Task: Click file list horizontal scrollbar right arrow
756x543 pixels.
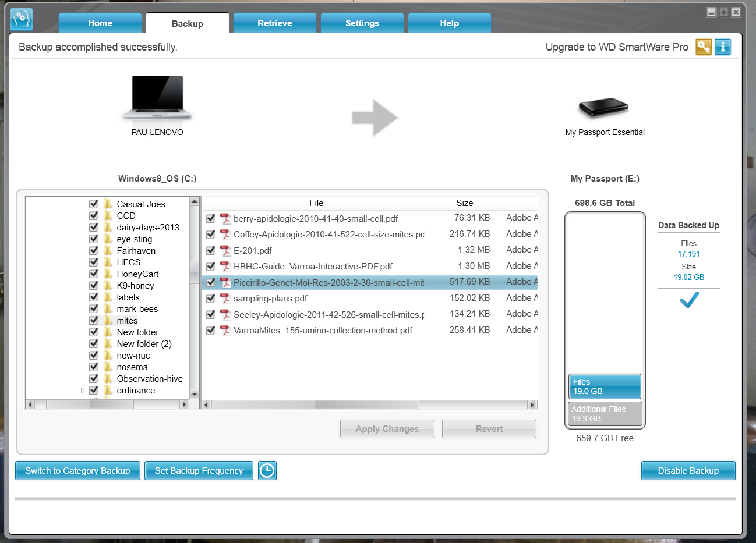Action: point(532,404)
